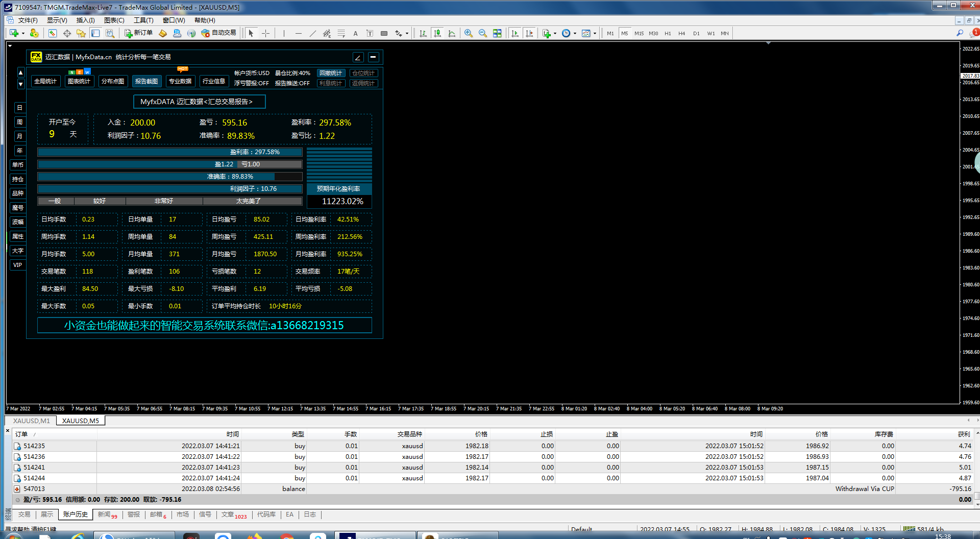This screenshot has width=980, height=539.
Task: Select the horizontal line drawing tool
Action: (299, 33)
